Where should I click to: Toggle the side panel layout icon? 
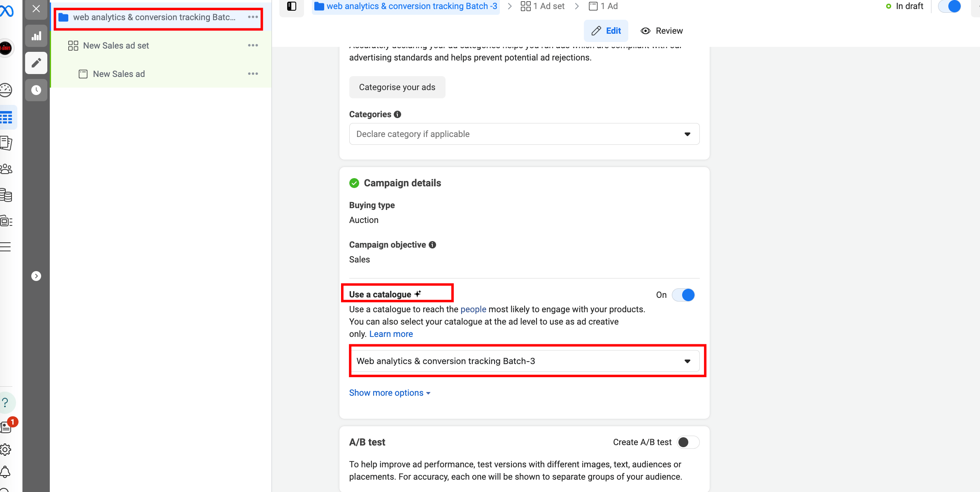292,6
